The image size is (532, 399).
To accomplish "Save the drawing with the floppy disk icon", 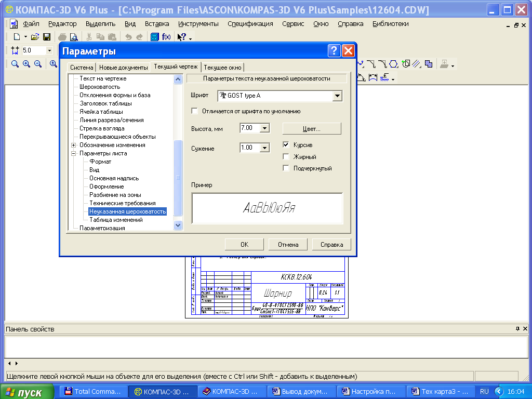I will 47,37.
